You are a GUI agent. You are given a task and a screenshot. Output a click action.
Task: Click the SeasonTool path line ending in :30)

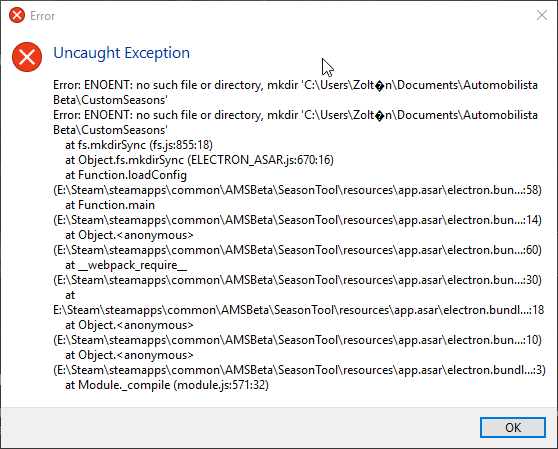[298, 280]
